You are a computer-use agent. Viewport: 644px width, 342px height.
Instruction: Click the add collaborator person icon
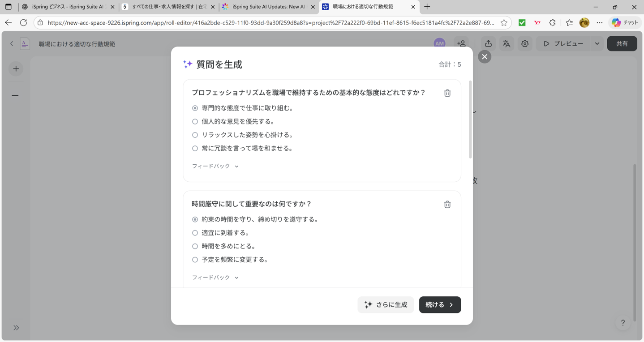[x=461, y=43]
